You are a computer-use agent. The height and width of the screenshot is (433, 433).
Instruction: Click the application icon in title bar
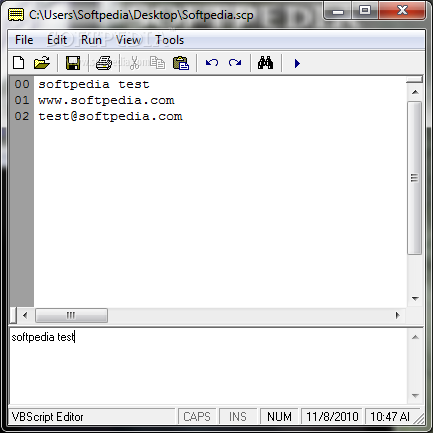pos(16,15)
